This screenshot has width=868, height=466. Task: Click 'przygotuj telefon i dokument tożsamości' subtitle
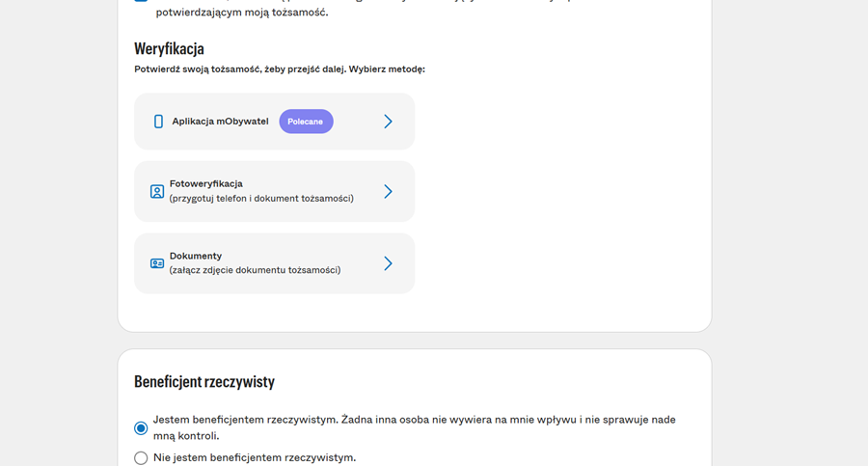pyautogui.click(x=261, y=199)
